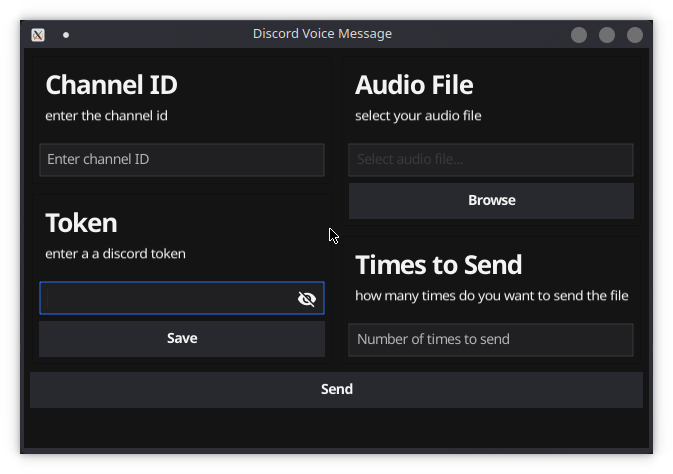Click the 'enter a a discord token' text
The image size is (673, 474).
(115, 254)
